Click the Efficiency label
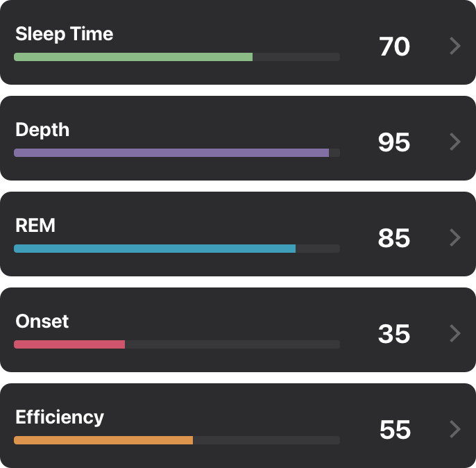Image resolution: width=476 pixels, height=468 pixels. coord(60,417)
